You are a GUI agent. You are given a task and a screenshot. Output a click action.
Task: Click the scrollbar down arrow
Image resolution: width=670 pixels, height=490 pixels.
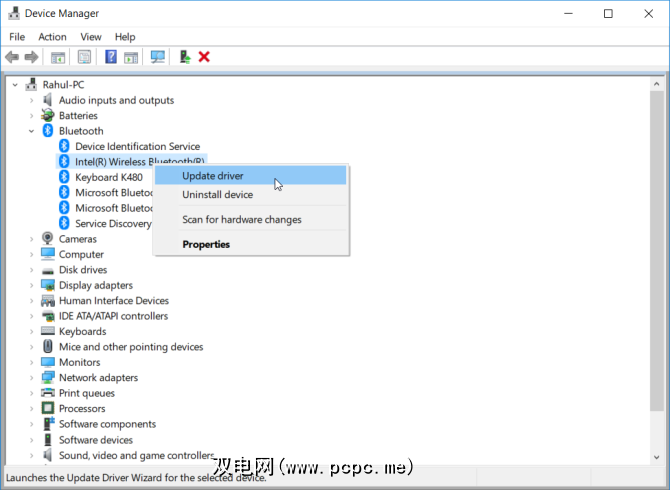[x=656, y=457]
